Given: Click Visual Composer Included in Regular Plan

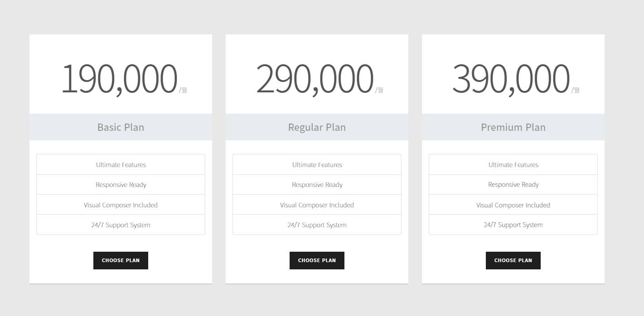Looking at the screenshot, I should pos(317,205).
